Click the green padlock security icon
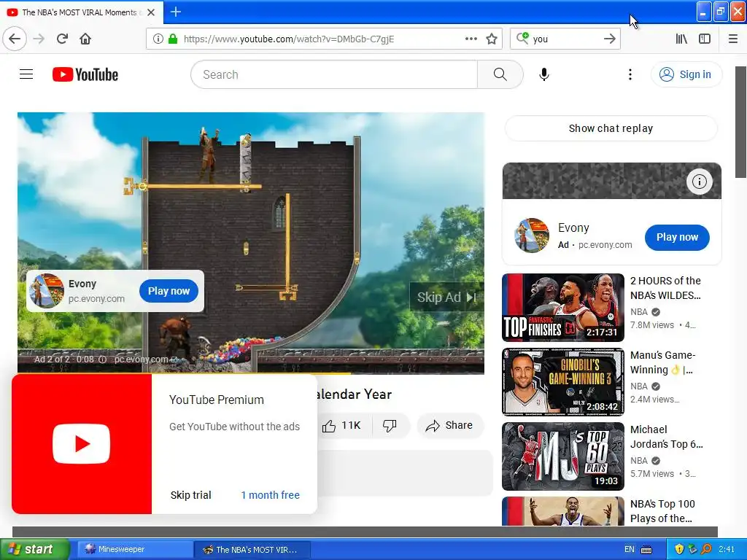This screenshot has width=747, height=560. point(173,39)
